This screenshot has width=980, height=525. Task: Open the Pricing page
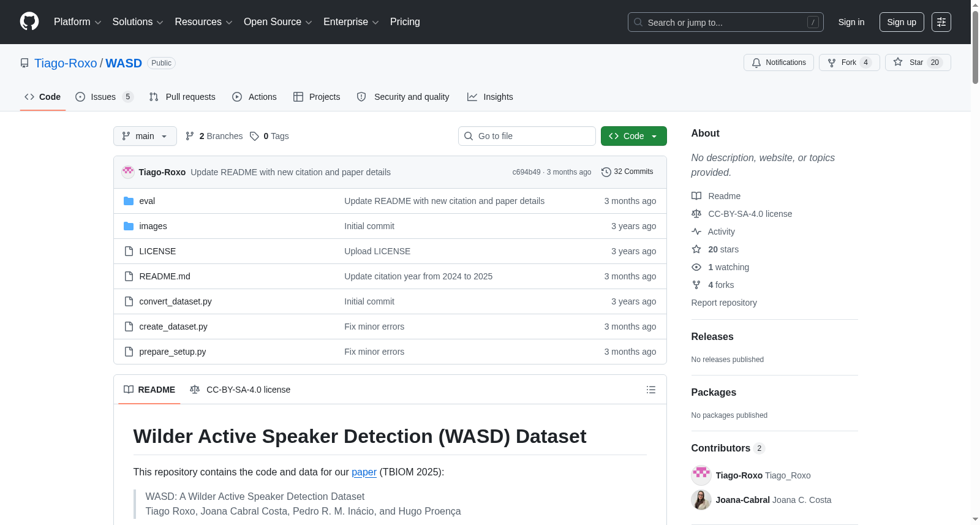(405, 22)
